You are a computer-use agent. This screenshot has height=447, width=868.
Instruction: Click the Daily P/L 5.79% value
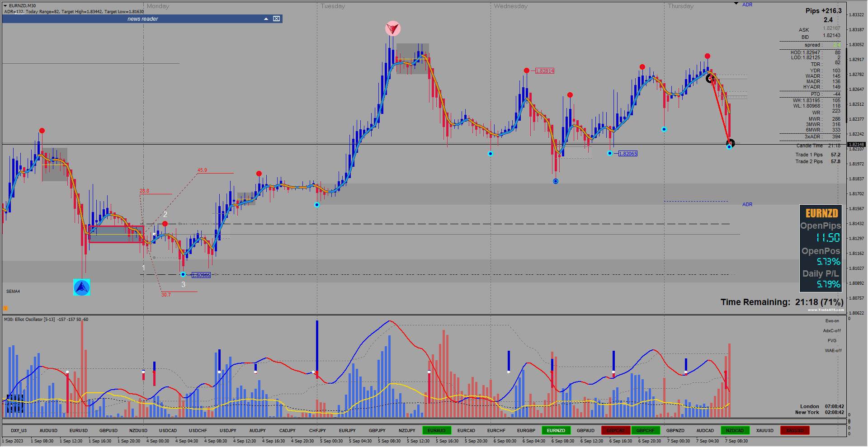click(828, 284)
